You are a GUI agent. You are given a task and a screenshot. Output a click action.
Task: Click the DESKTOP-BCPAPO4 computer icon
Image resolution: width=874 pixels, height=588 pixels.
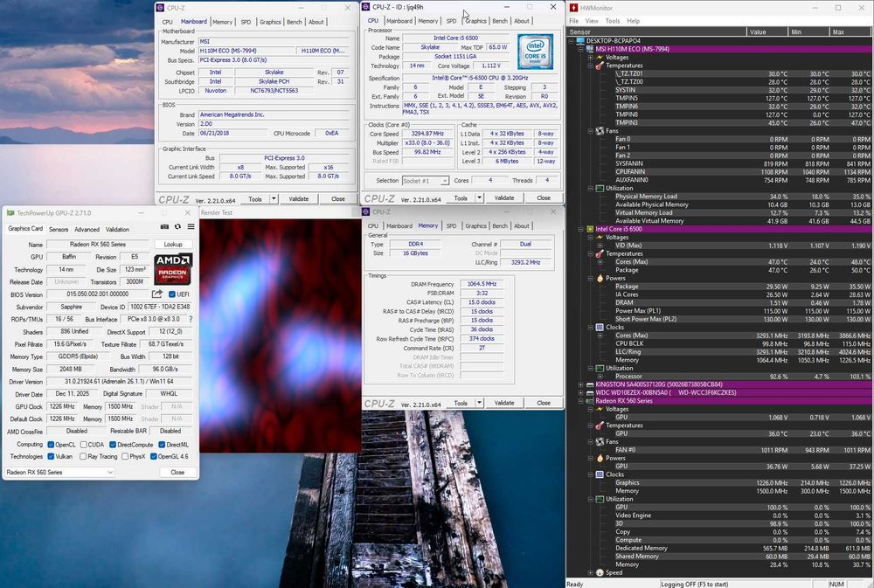pos(581,41)
